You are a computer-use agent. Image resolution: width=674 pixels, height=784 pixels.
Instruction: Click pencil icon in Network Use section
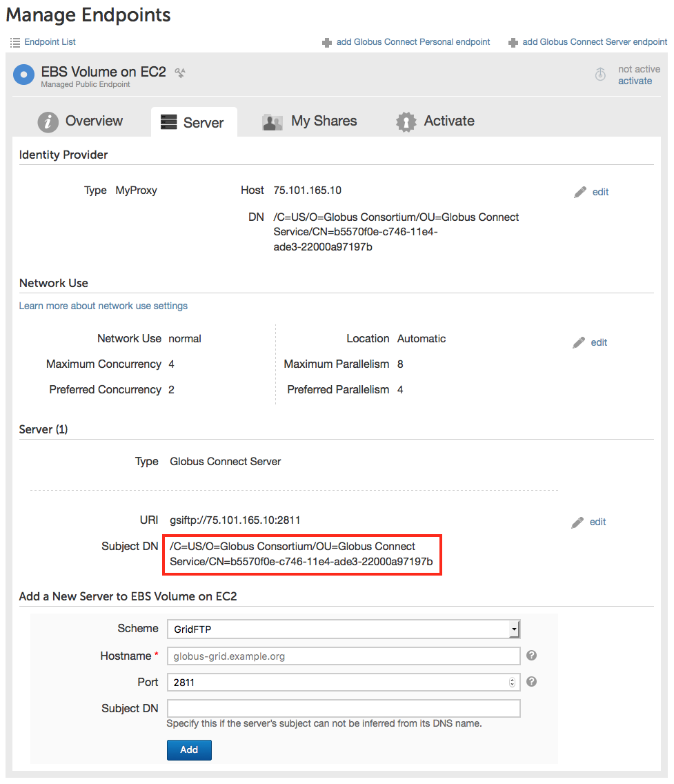(x=578, y=342)
